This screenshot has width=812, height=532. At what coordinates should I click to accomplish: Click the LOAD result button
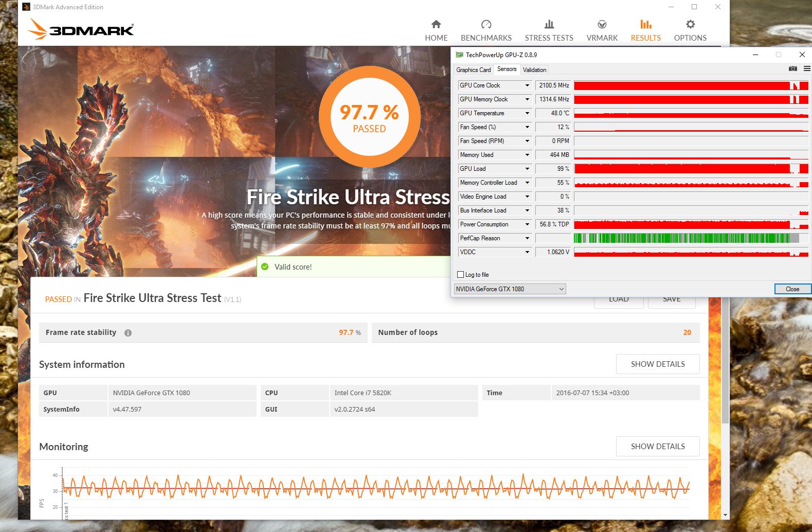619,302
